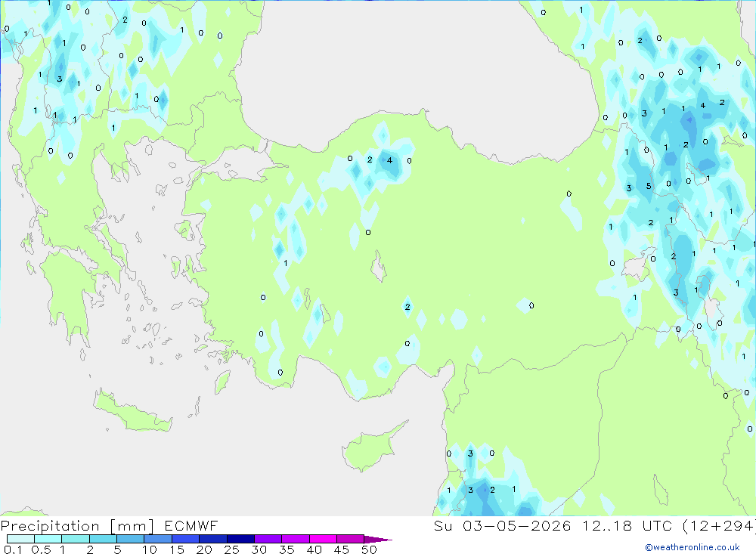
Task: Pick the legend swatch between 45 and 50
Action: pyautogui.click(x=351, y=539)
